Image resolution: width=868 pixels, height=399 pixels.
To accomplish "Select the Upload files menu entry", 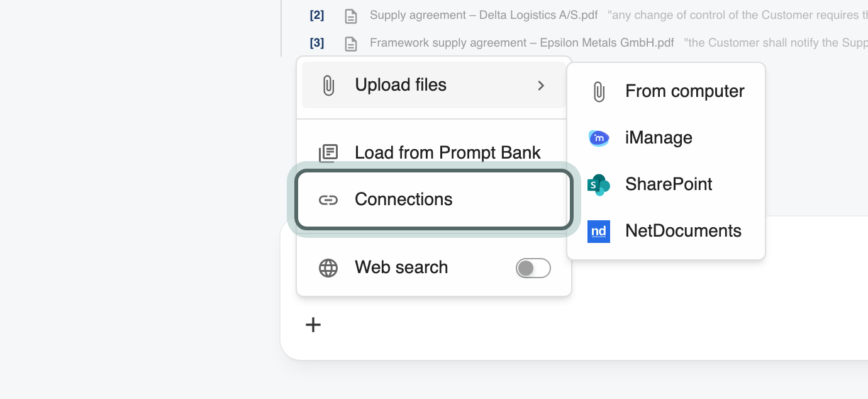I will tap(433, 85).
